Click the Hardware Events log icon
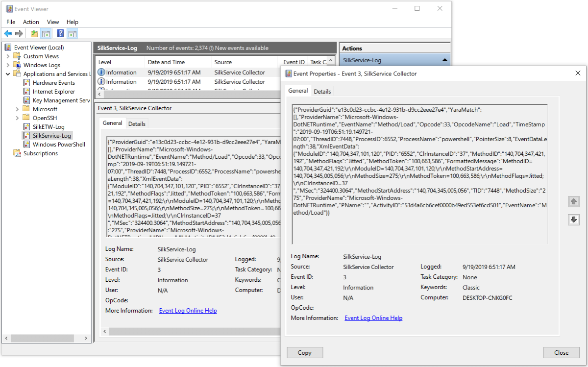 (x=27, y=83)
